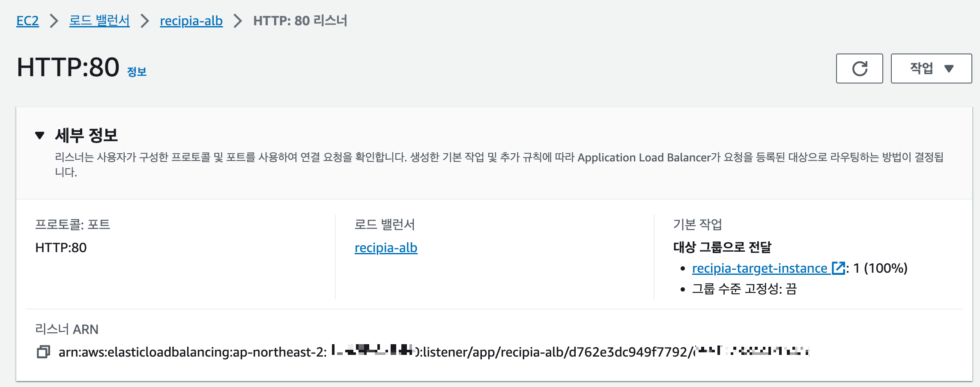
Task: Open the EC2 breadcrumb item
Action: 27,20
